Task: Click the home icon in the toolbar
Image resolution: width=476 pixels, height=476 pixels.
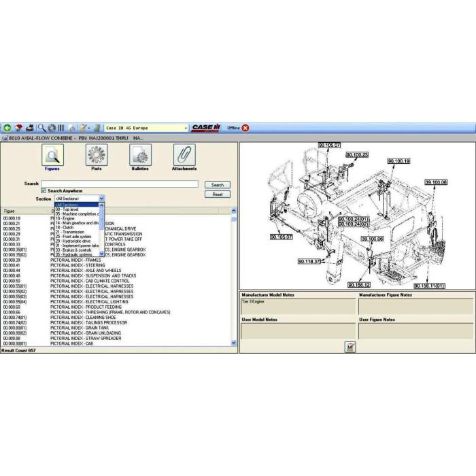Action: click(18, 128)
